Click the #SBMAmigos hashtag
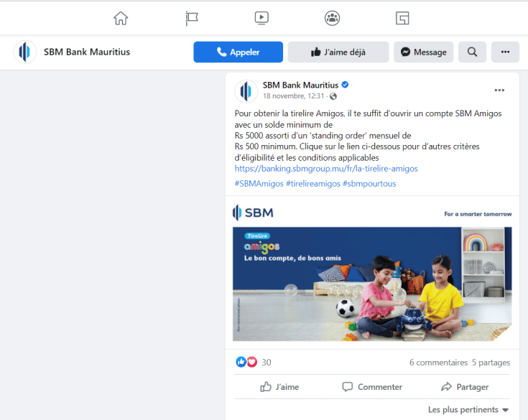This screenshot has height=420, width=528. pos(259,184)
